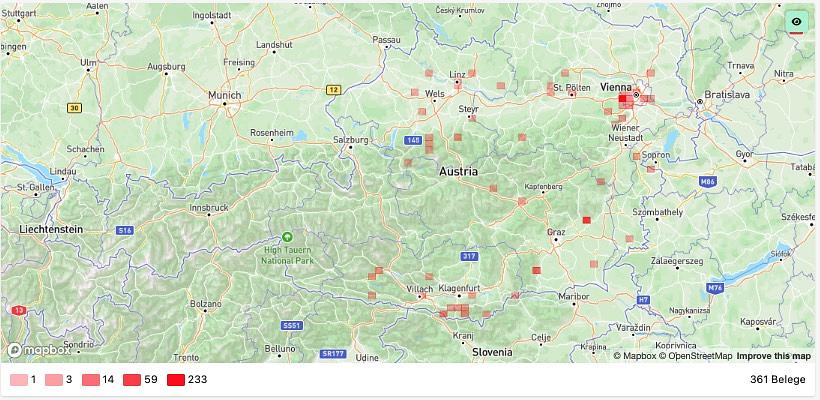
Task: Click the 361 Belege count label
Action: (x=778, y=380)
